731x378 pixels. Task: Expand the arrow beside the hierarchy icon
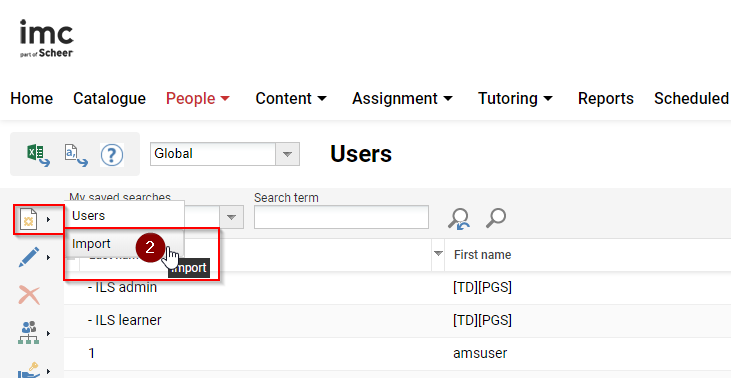[x=48, y=333]
